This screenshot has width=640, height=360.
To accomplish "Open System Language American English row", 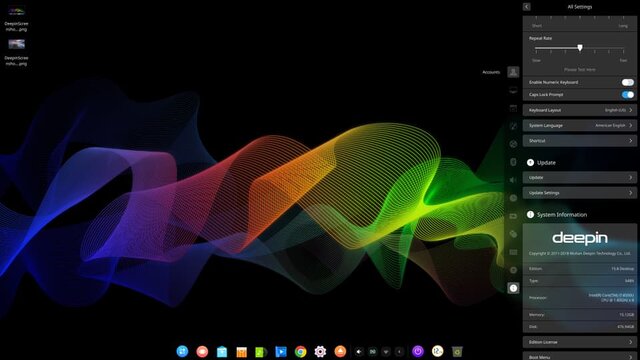I will [x=580, y=125].
